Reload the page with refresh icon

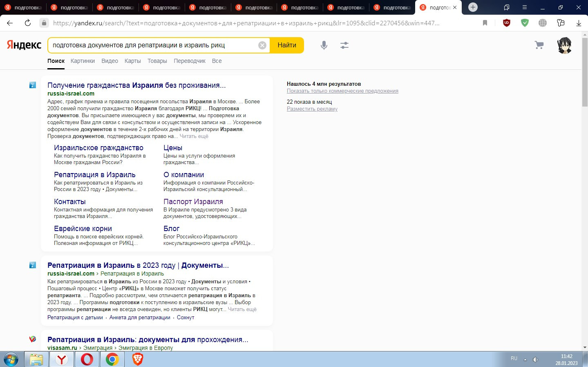(x=28, y=23)
